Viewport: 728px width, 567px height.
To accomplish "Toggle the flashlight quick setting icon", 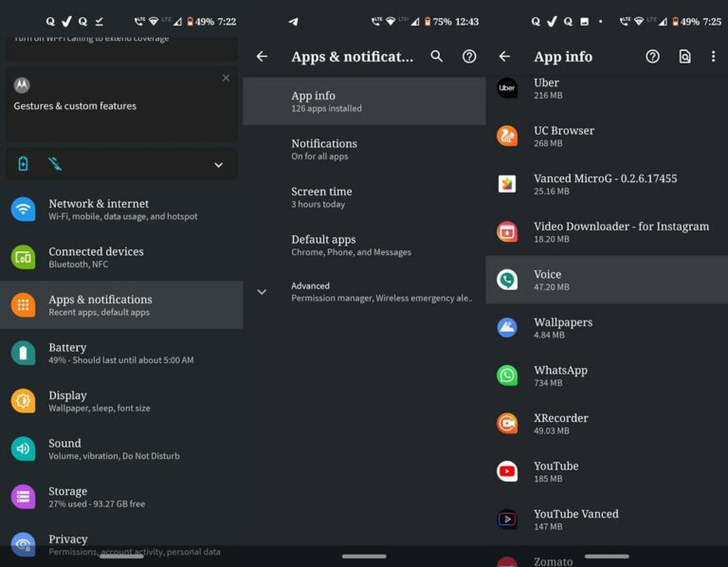I will pyautogui.click(x=55, y=164).
